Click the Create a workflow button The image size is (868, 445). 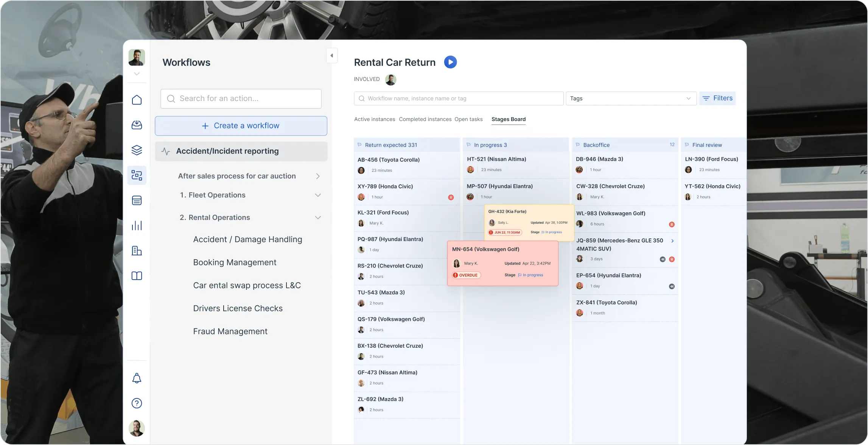[x=241, y=126]
